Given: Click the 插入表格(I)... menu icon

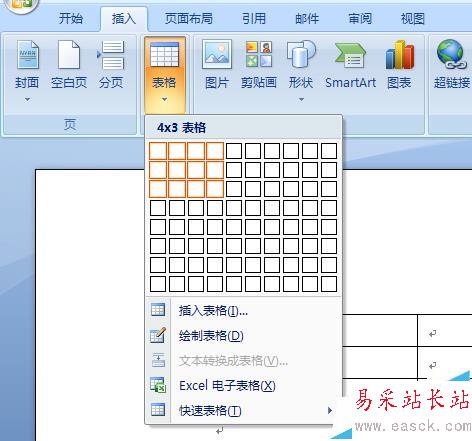Looking at the screenshot, I should (x=158, y=310).
